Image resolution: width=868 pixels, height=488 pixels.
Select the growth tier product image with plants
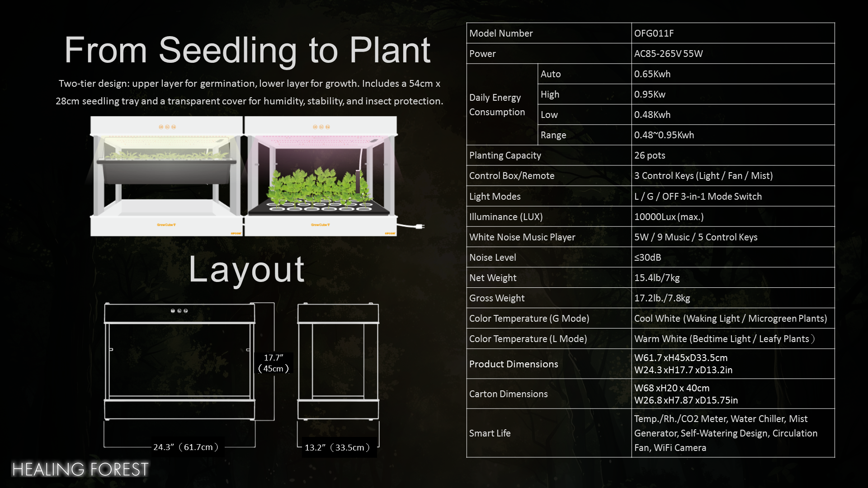pos(321,176)
